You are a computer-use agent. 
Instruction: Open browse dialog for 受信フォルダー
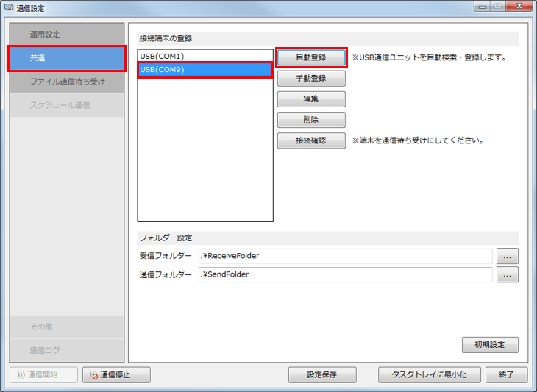click(x=508, y=256)
